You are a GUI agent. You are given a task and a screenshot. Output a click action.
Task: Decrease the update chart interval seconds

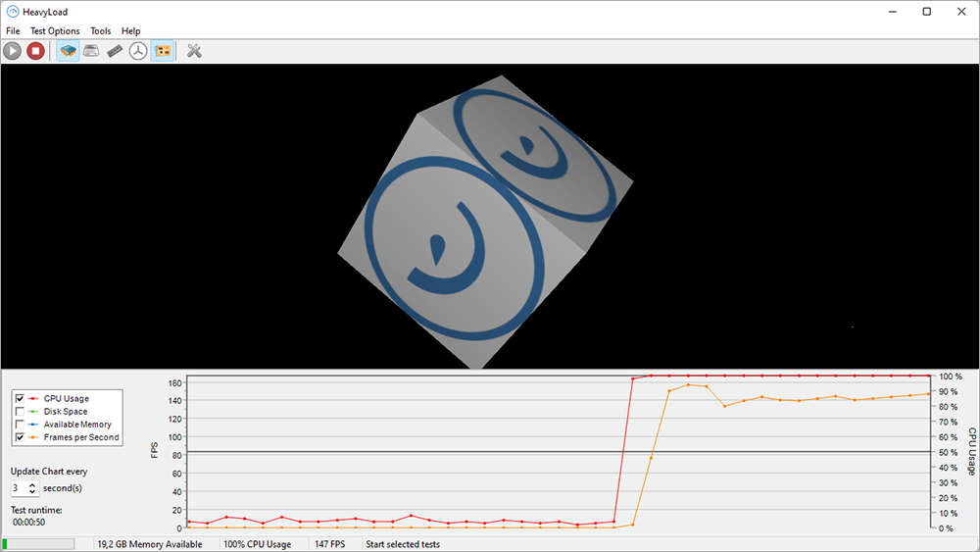click(32, 492)
